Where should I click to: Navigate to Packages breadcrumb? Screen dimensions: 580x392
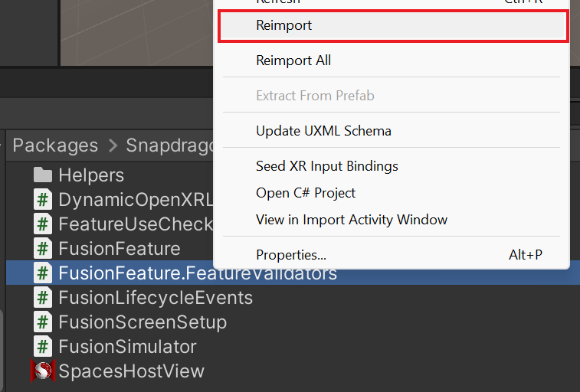click(55, 145)
